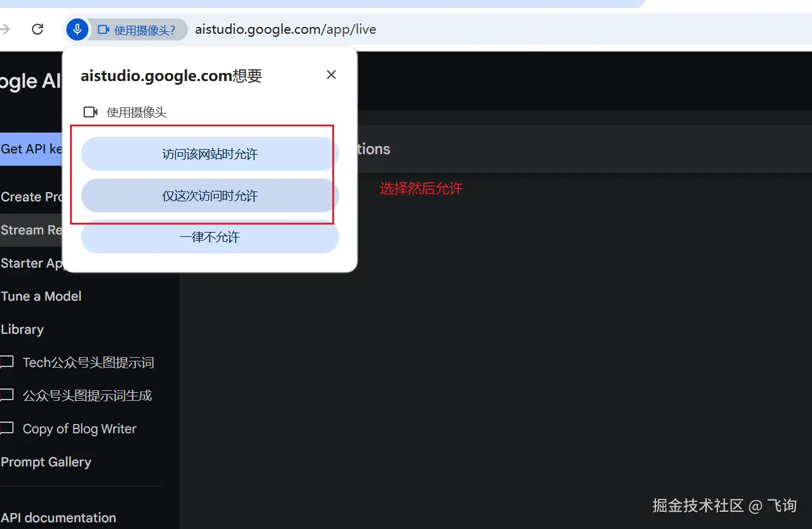Click chat icon beside 公众号头图提示词生成
This screenshot has width=812, height=529.
pos(6,396)
